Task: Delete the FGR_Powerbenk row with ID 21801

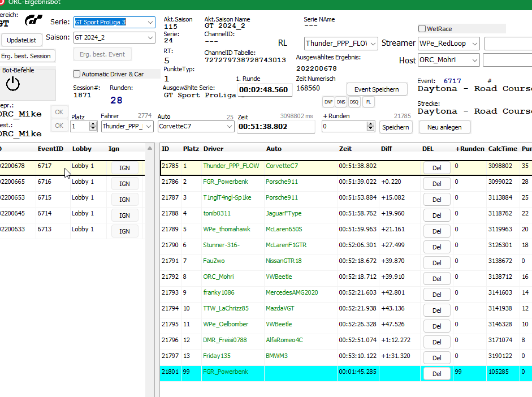Action: coord(436,373)
